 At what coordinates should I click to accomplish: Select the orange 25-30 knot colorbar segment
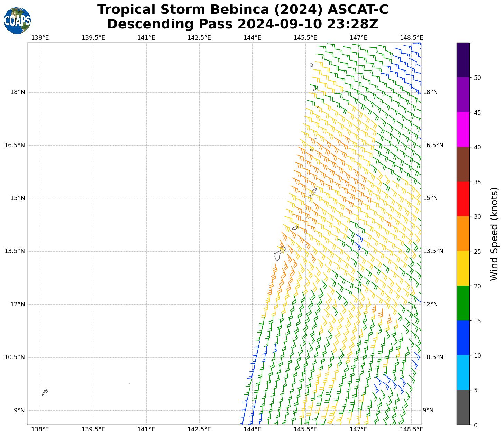[x=463, y=234]
